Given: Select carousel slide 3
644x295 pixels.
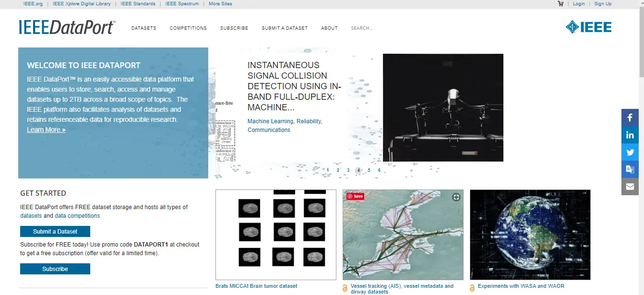Looking at the screenshot, I should [x=348, y=170].
